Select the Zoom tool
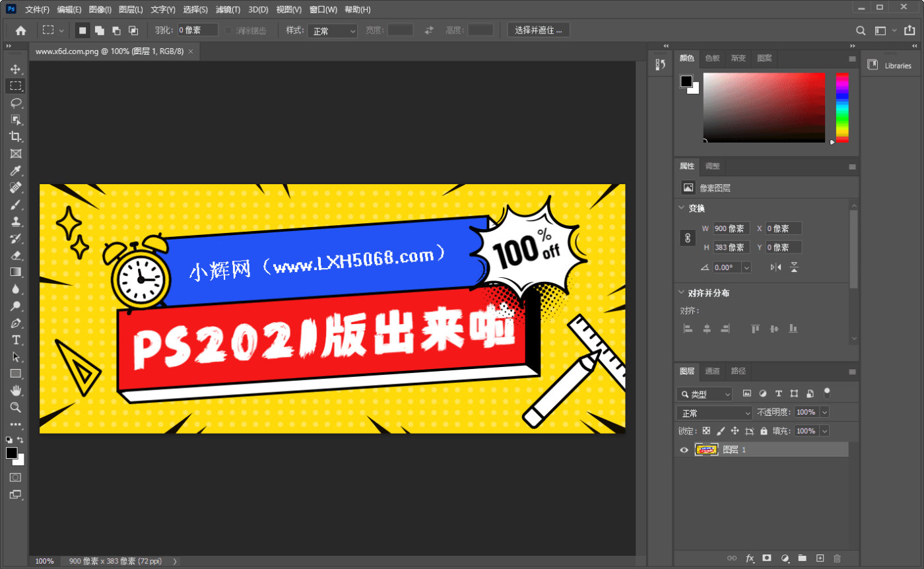This screenshot has width=924, height=569. 15,407
